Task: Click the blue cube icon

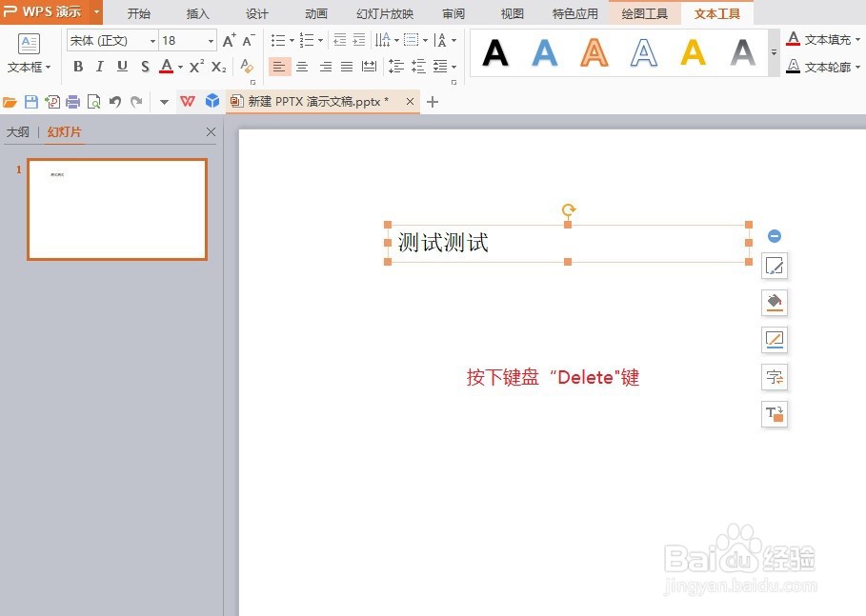Action: [x=212, y=101]
